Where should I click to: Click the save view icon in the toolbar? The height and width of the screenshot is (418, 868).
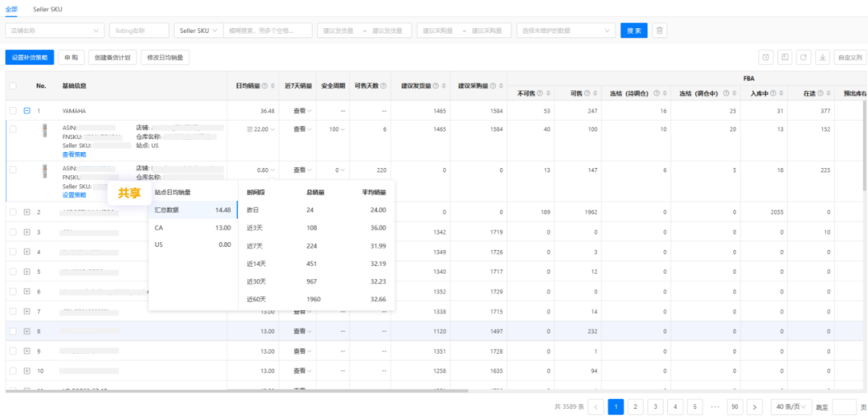[784, 58]
